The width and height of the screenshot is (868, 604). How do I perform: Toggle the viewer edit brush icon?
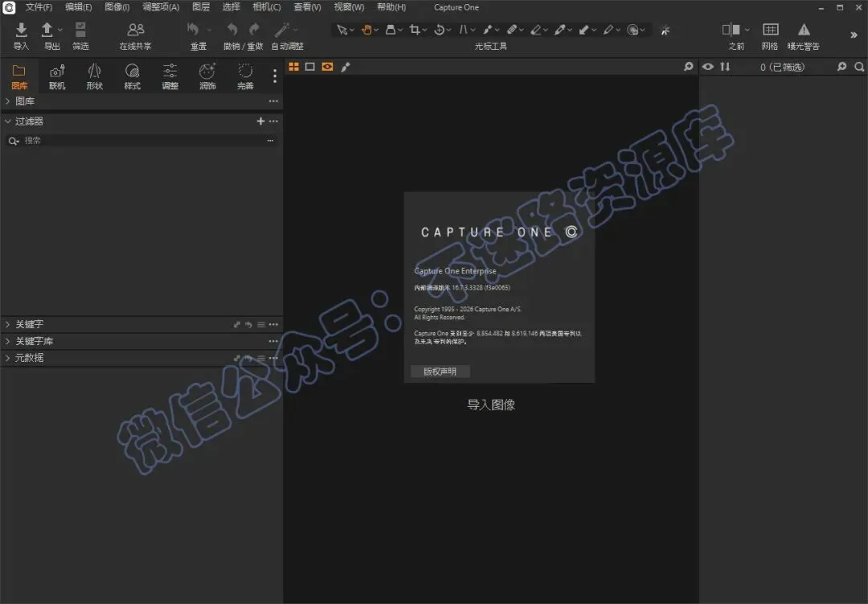[346, 67]
